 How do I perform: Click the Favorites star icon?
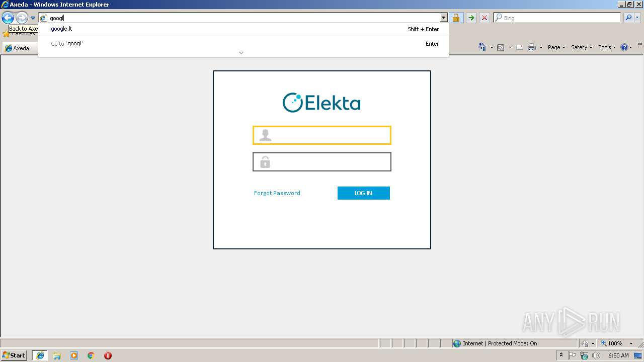[x=6, y=34]
